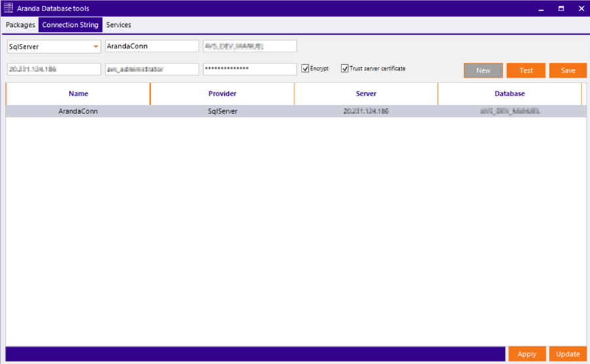The width and height of the screenshot is (590, 364).
Task: Click the Update button
Action: (x=568, y=354)
